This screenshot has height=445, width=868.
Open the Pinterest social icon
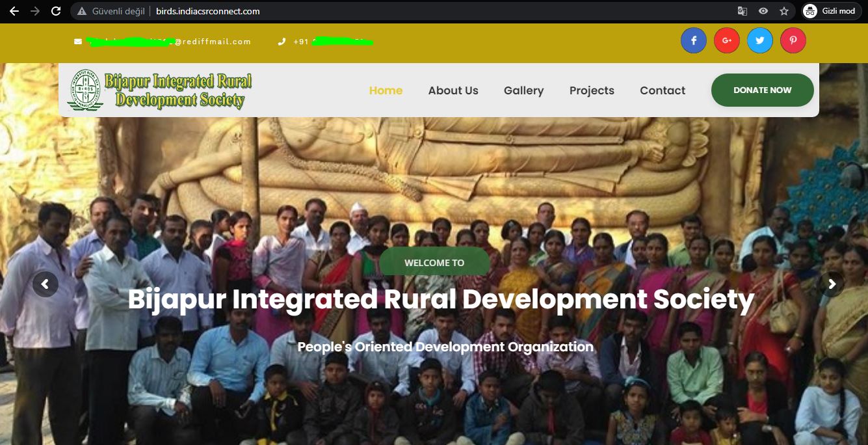click(793, 40)
